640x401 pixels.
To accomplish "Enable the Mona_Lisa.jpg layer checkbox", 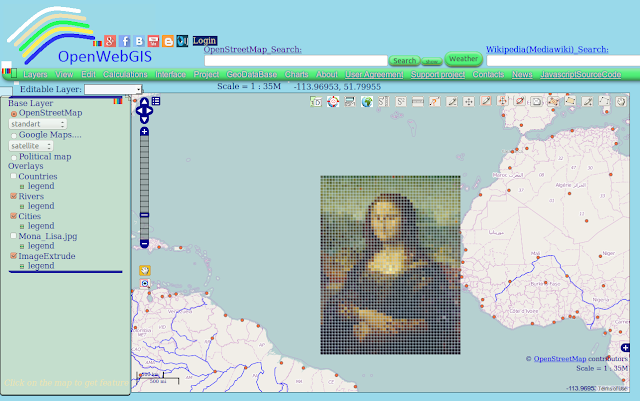I will [13, 236].
